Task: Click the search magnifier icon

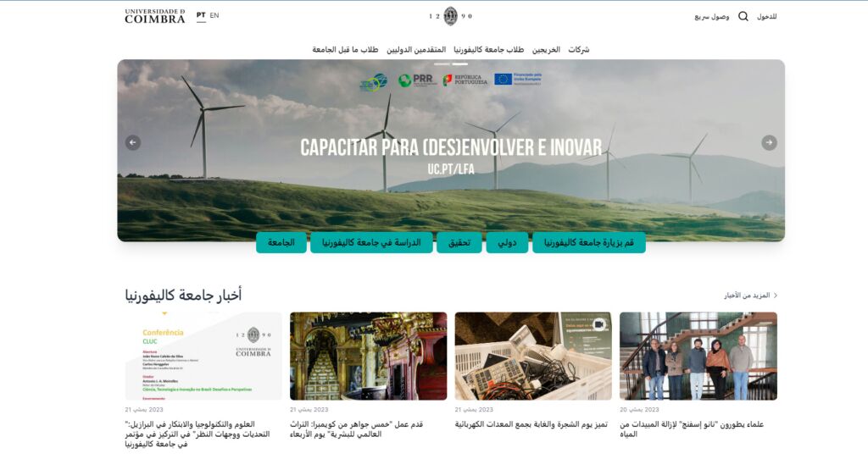Action: 743,16
